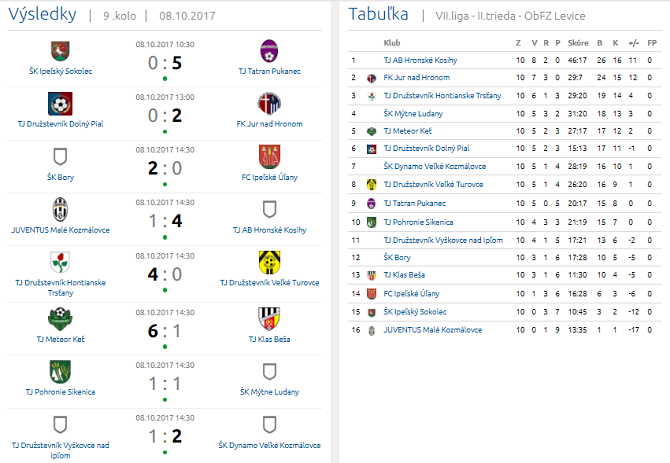670x463 pixels.
Task: Click ŠK Ipeľský Sokolec crest in results
Action: pyautogui.click(x=60, y=50)
